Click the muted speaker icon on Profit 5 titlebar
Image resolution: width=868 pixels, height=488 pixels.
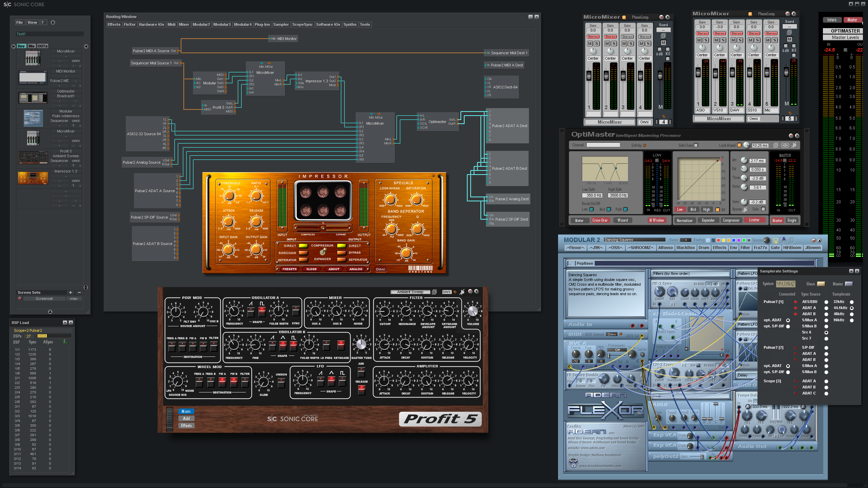[462, 291]
